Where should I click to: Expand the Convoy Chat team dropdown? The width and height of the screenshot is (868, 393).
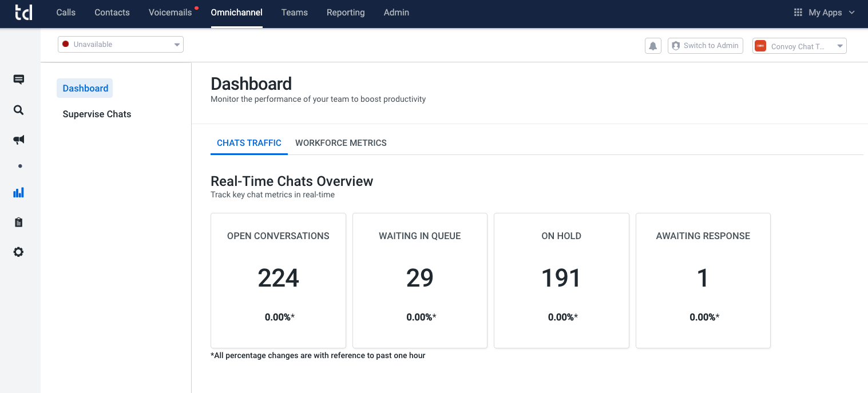point(799,46)
